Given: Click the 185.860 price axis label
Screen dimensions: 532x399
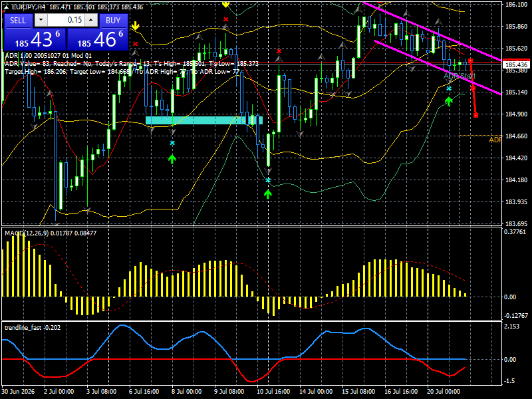Looking at the screenshot, I should tap(517, 27).
